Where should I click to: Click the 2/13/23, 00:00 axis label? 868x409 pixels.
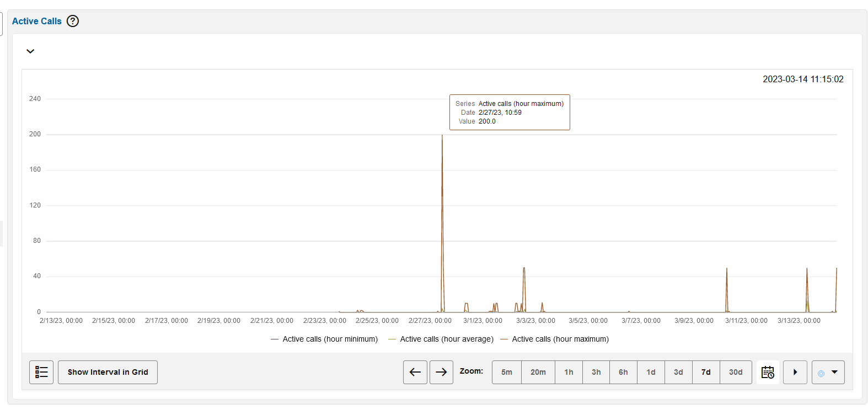pos(61,321)
